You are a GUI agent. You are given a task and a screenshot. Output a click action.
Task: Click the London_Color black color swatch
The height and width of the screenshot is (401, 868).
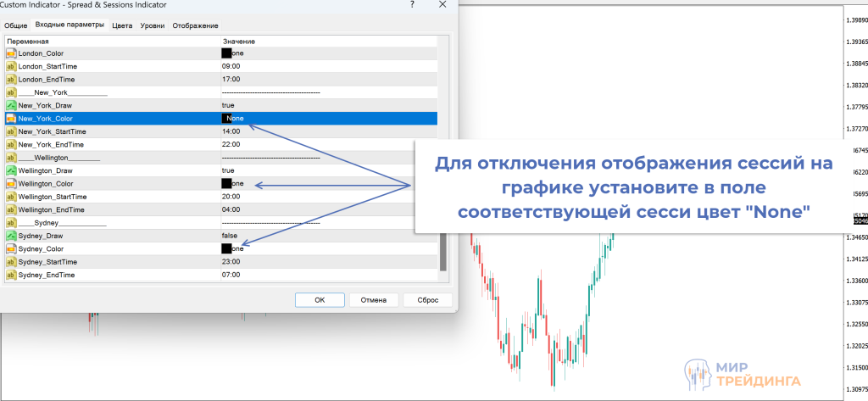coord(226,53)
